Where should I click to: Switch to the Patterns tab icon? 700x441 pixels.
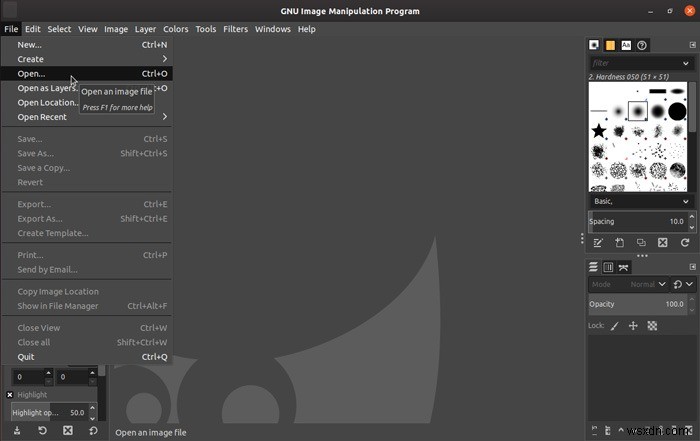coord(610,45)
